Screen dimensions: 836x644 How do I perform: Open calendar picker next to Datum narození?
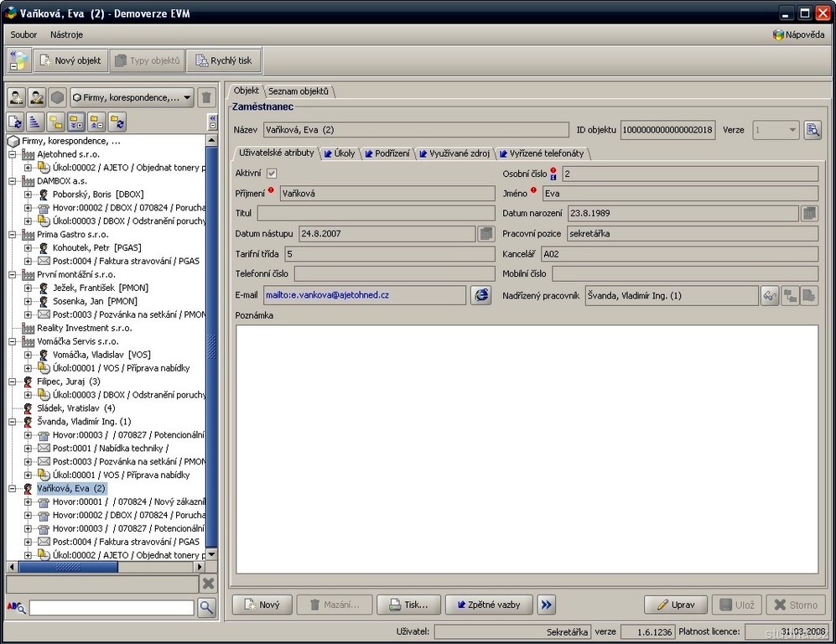point(808,214)
